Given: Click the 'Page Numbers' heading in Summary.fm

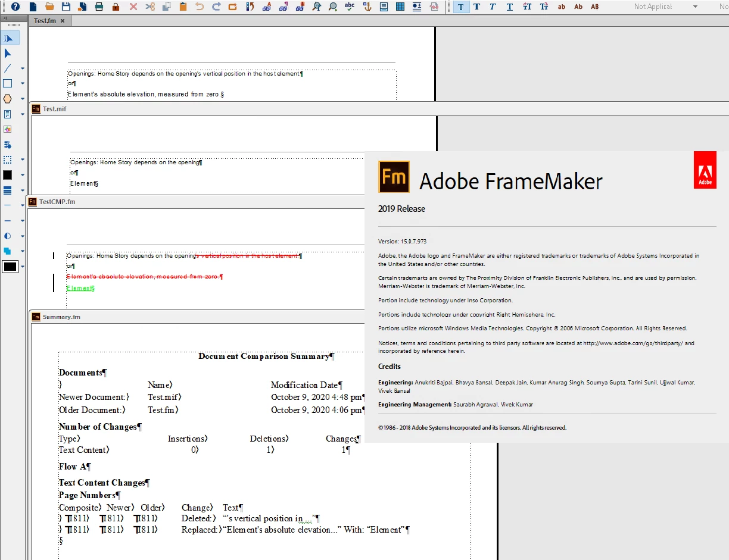Looking at the screenshot, I should click(x=87, y=495).
